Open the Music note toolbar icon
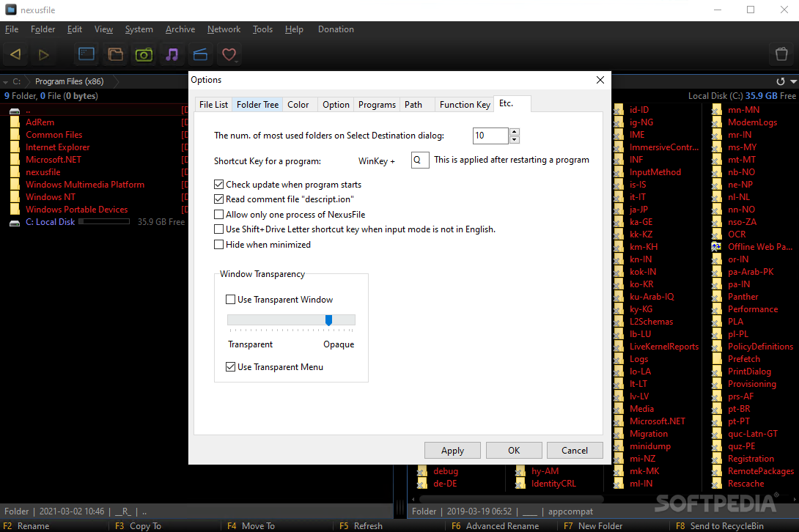 172,54
